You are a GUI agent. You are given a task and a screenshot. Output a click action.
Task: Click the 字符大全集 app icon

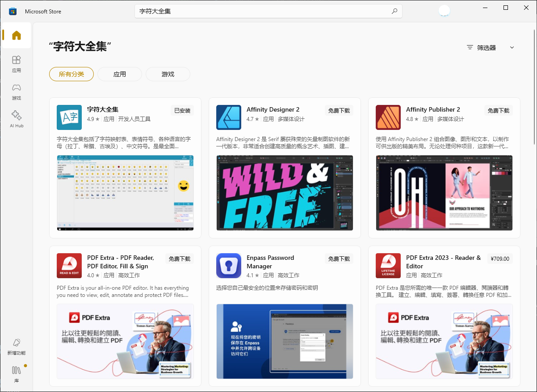click(x=69, y=117)
